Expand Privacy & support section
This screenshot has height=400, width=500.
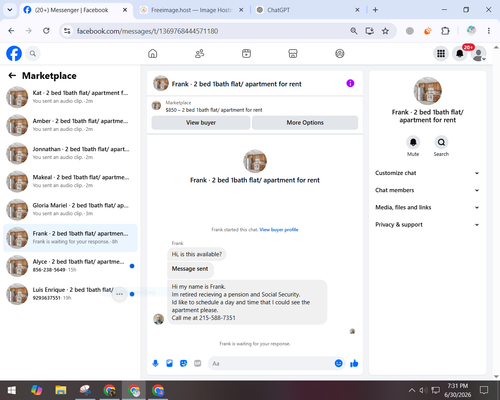pyautogui.click(x=427, y=225)
